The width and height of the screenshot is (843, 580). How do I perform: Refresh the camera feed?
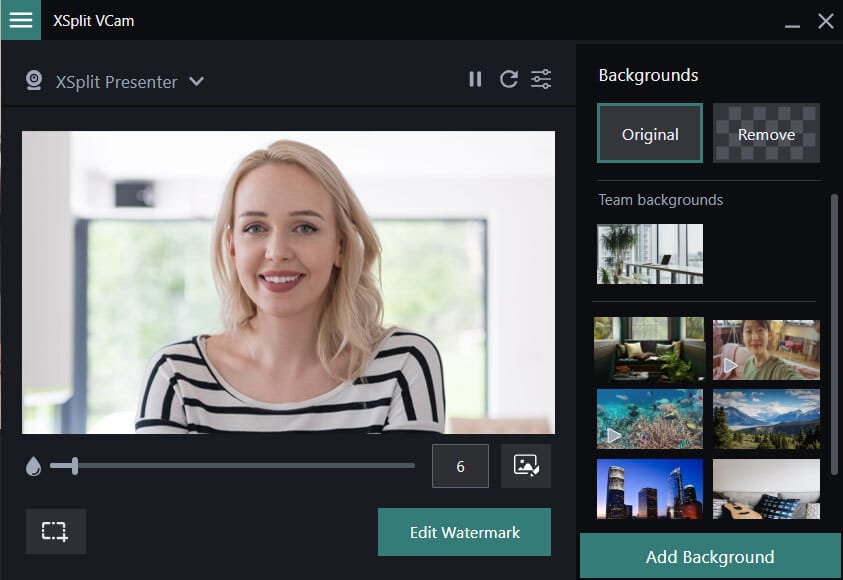click(509, 79)
